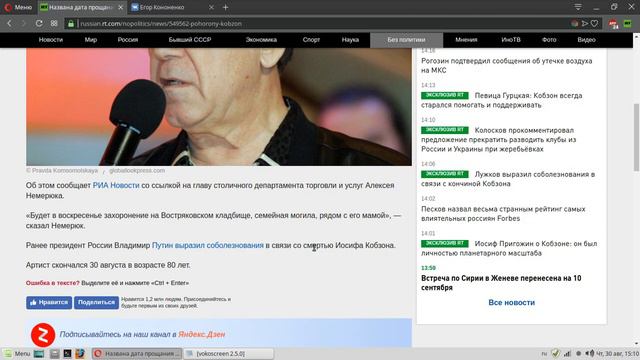Image resolution: width=640 pixels, height=360 pixels.
Task: Open the Speed Dial start page grid
Action: (54, 23)
